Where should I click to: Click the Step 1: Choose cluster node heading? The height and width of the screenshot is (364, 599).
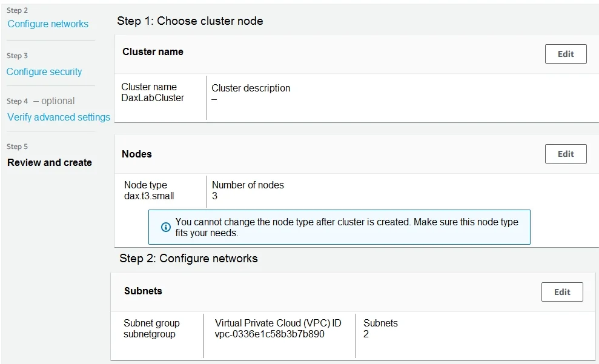click(x=190, y=21)
